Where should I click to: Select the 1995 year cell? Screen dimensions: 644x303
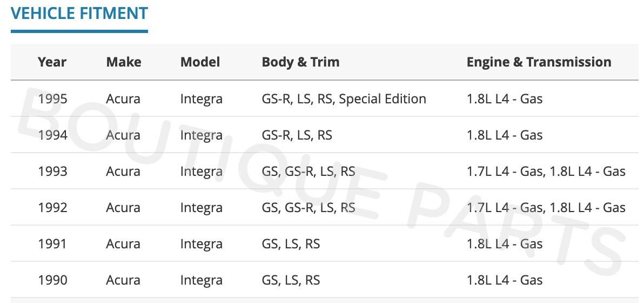pos(53,99)
